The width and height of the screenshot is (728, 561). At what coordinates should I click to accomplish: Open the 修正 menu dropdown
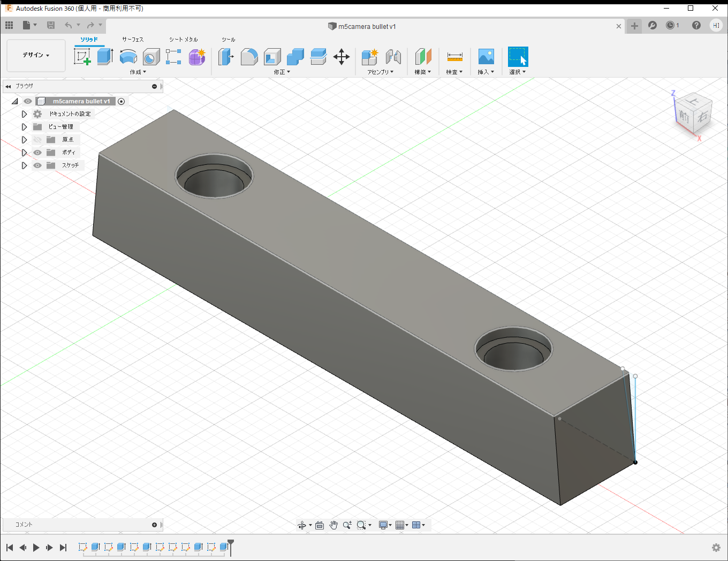click(x=282, y=72)
